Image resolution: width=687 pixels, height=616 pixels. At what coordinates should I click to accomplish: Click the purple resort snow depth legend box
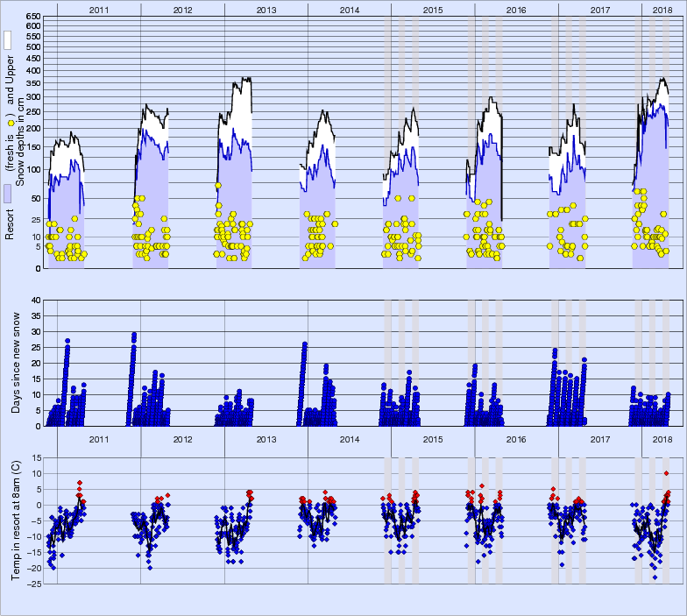click(8, 194)
